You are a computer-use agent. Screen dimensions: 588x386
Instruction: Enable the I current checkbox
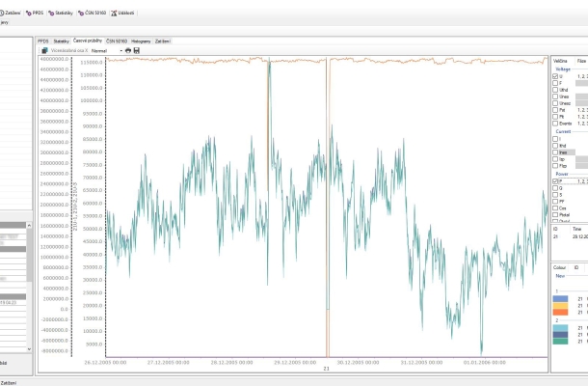click(555, 139)
